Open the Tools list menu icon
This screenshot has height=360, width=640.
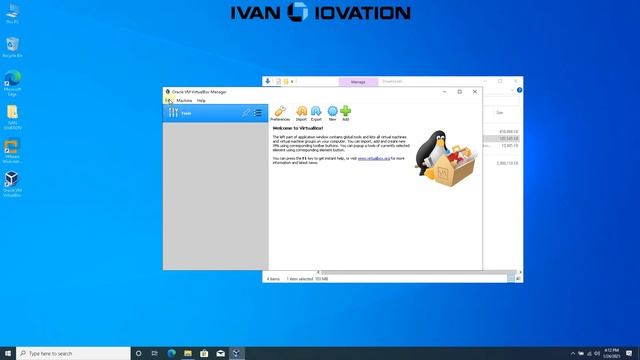coord(258,113)
